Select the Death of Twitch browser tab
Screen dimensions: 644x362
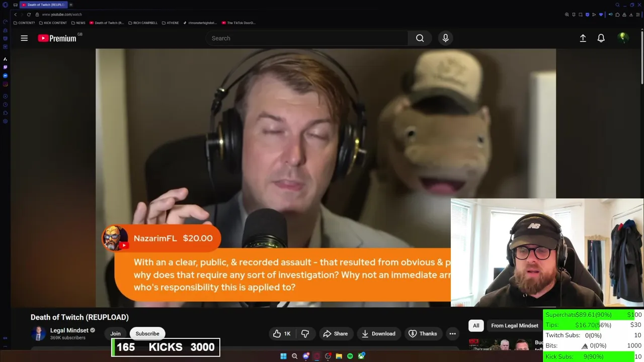43,5
